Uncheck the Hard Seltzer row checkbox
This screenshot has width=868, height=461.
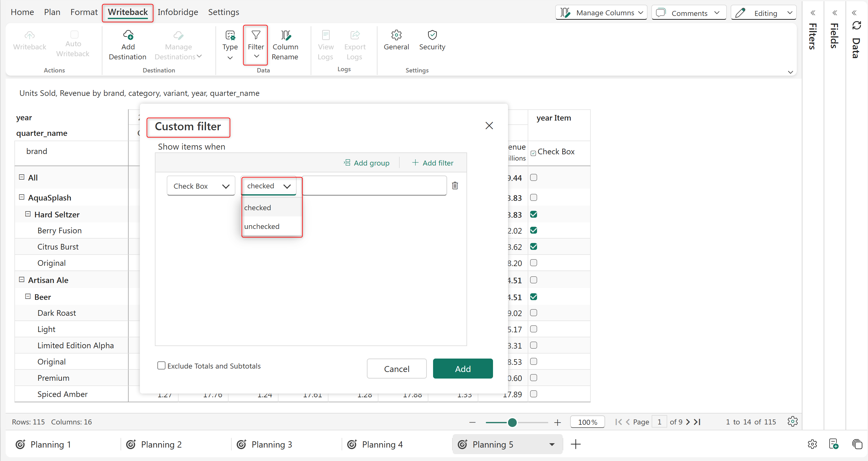[533, 214]
